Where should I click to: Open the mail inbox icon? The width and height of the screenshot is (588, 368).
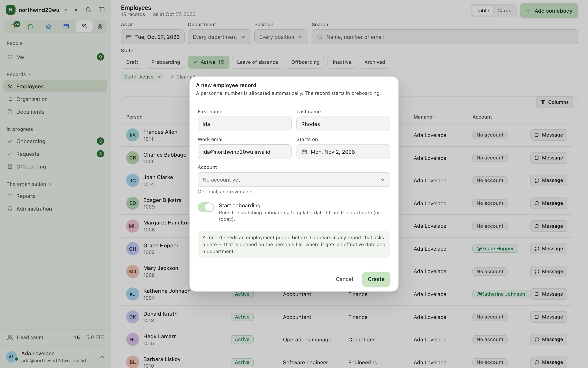point(48,26)
